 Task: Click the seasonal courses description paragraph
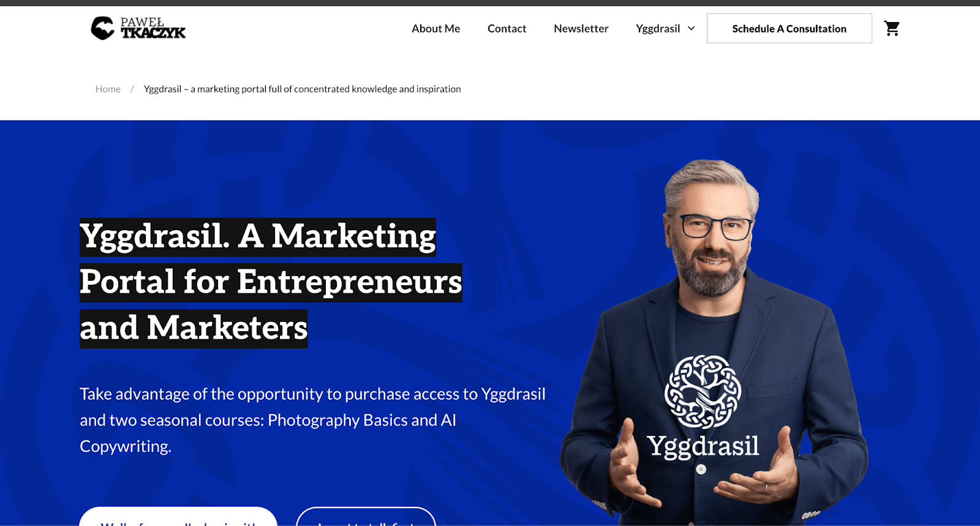pyautogui.click(x=312, y=420)
